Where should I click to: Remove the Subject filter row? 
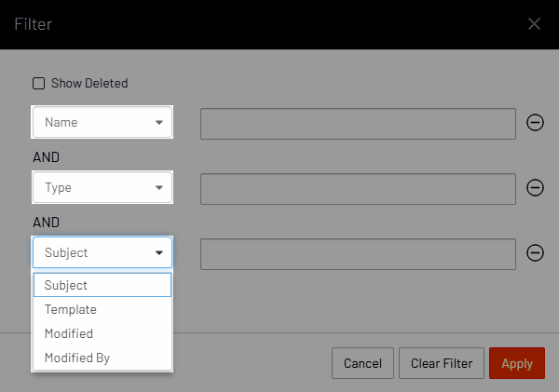pos(536,252)
